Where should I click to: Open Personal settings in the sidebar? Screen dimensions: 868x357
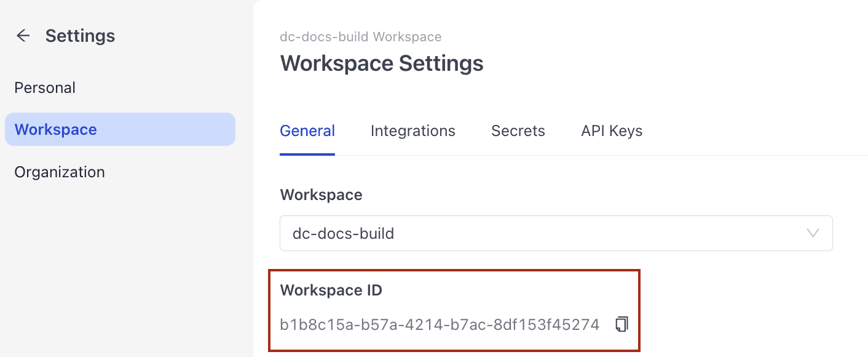pos(44,87)
